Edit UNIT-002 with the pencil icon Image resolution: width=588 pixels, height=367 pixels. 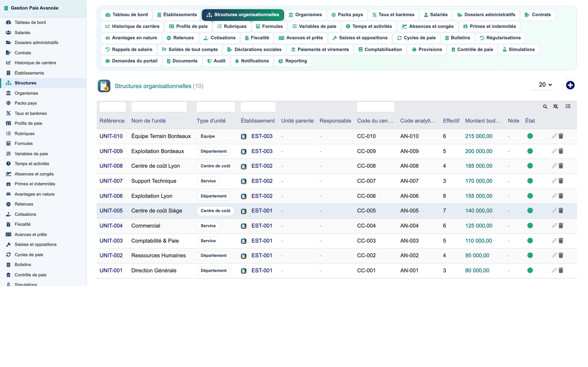[x=554, y=255]
